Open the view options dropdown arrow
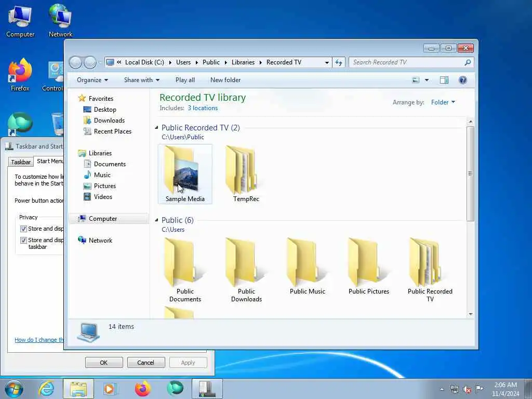 click(x=427, y=80)
